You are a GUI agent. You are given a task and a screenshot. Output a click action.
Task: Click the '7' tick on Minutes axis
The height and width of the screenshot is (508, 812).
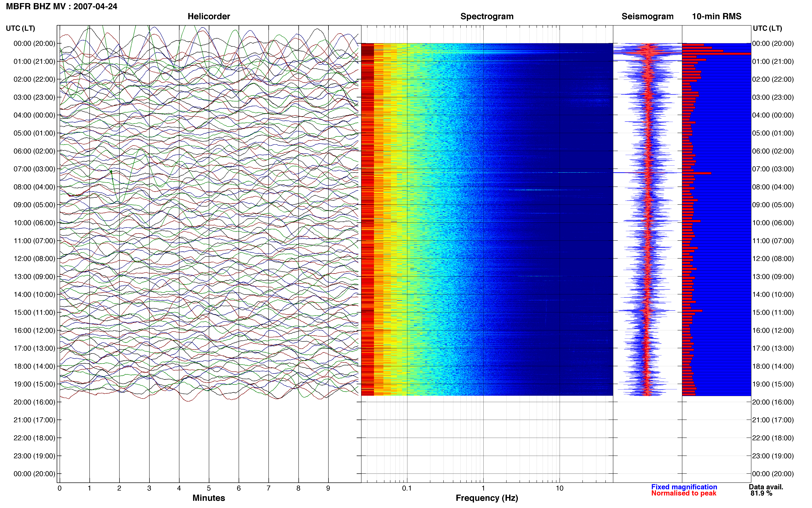pyautogui.click(x=269, y=488)
